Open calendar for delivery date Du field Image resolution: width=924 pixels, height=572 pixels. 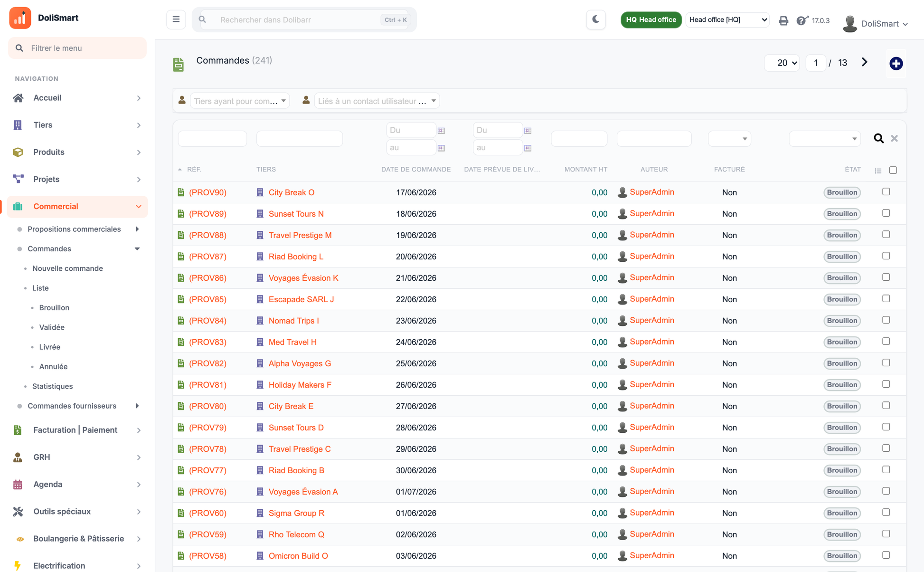(x=528, y=131)
